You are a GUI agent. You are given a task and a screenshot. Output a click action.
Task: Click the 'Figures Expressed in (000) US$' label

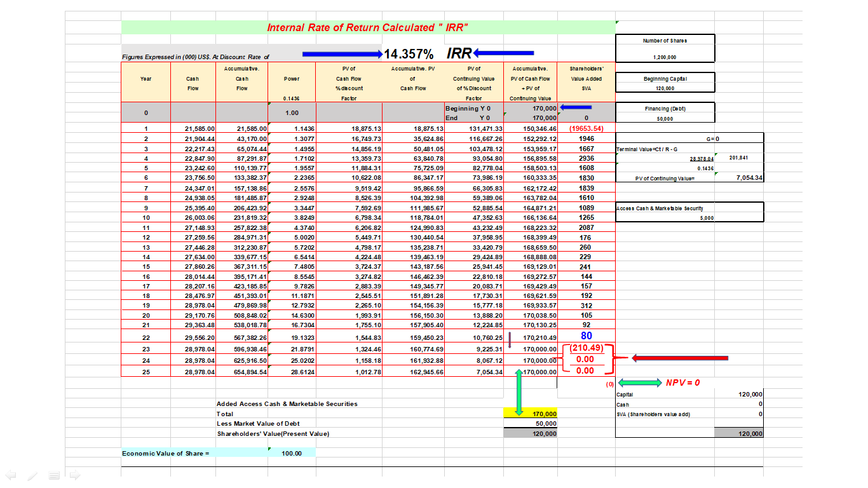click(x=195, y=57)
